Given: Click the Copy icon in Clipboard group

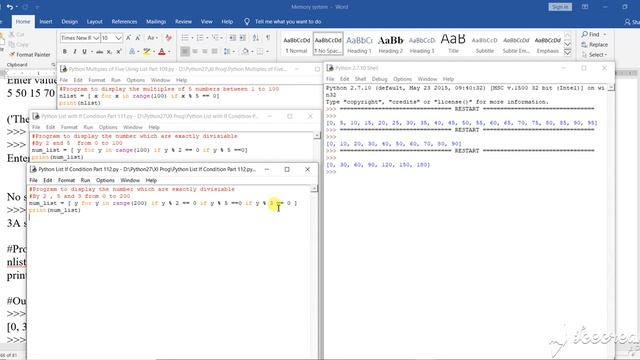Looking at the screenshot, I should (18, 44).
